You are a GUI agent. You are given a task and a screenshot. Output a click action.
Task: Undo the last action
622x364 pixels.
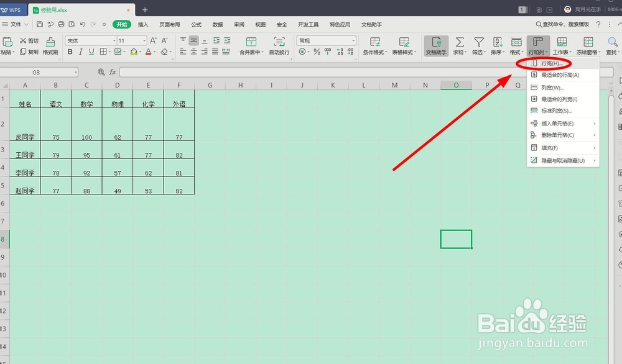click(x=83, y=24)
